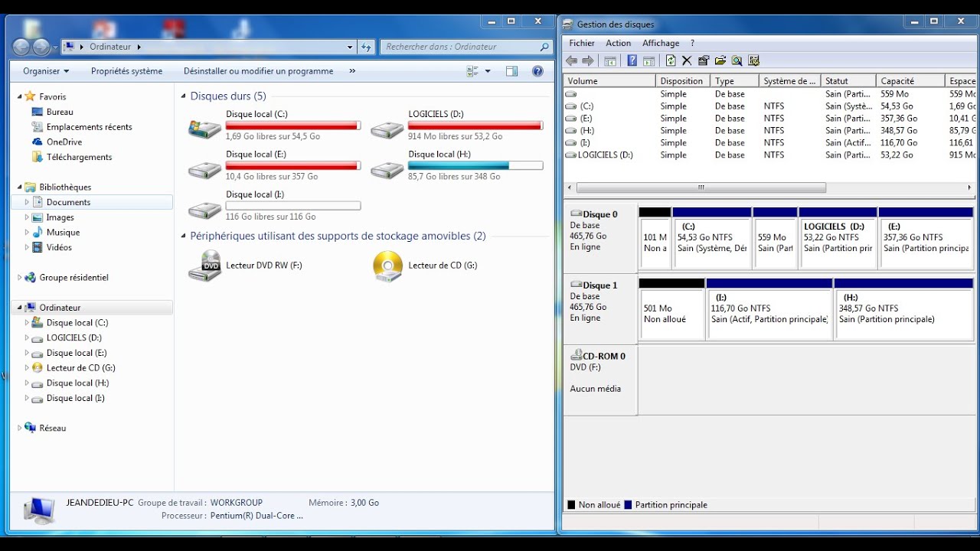Collapse the Ordinateur tree node
The height and width of the screenshot is (551, 980).
tap(19, 308)
